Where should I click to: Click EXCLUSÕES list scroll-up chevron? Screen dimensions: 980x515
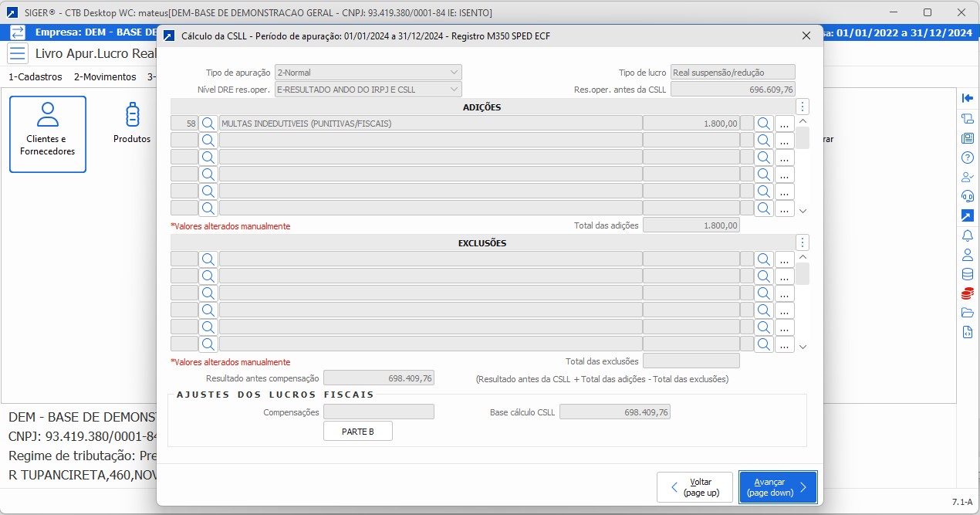(803, 257)
